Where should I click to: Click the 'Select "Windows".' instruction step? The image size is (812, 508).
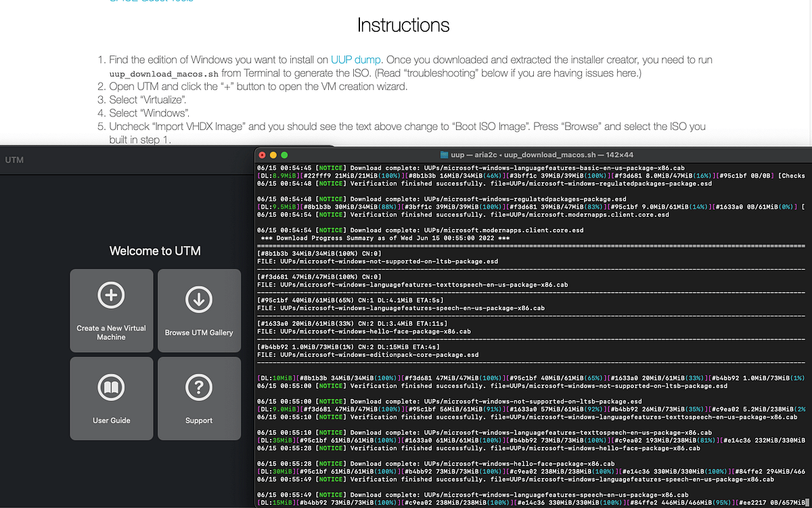click(x=149, y=113)
